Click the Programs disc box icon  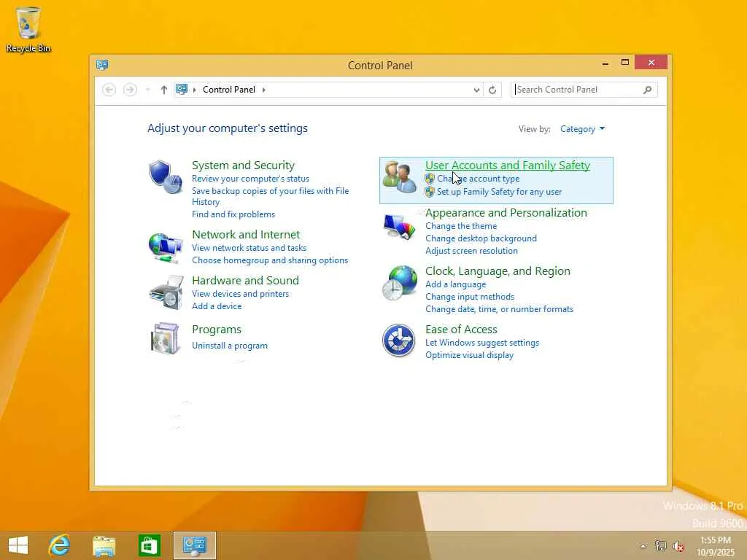click(x=165, y=338)
